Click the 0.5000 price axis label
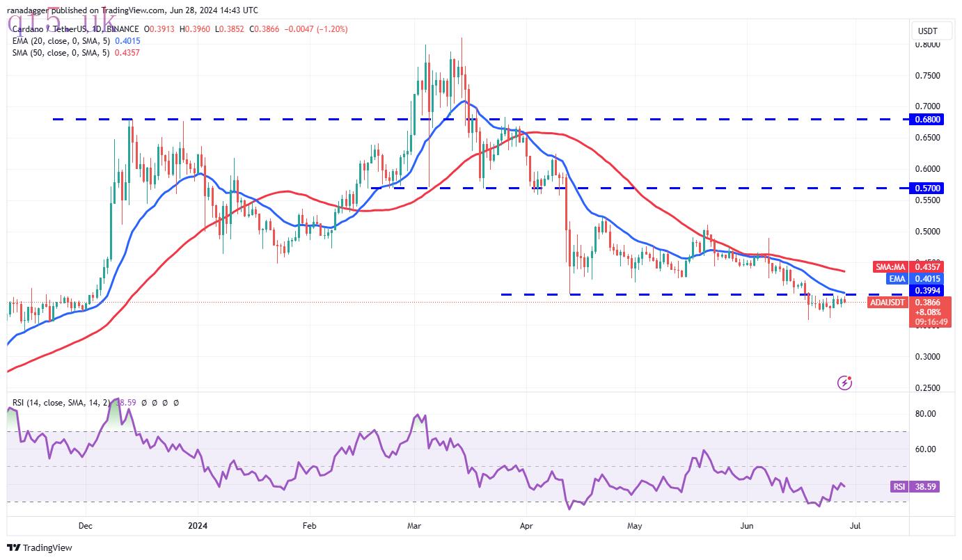Image resolution: width=962 pixels, height=560 pixels. [928, 232]
